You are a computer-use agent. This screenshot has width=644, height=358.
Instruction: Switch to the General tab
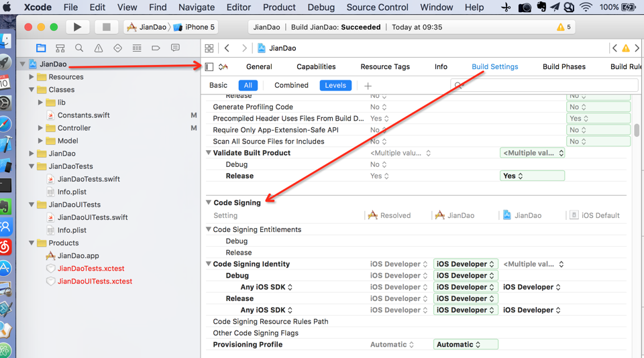pos(259,66)
